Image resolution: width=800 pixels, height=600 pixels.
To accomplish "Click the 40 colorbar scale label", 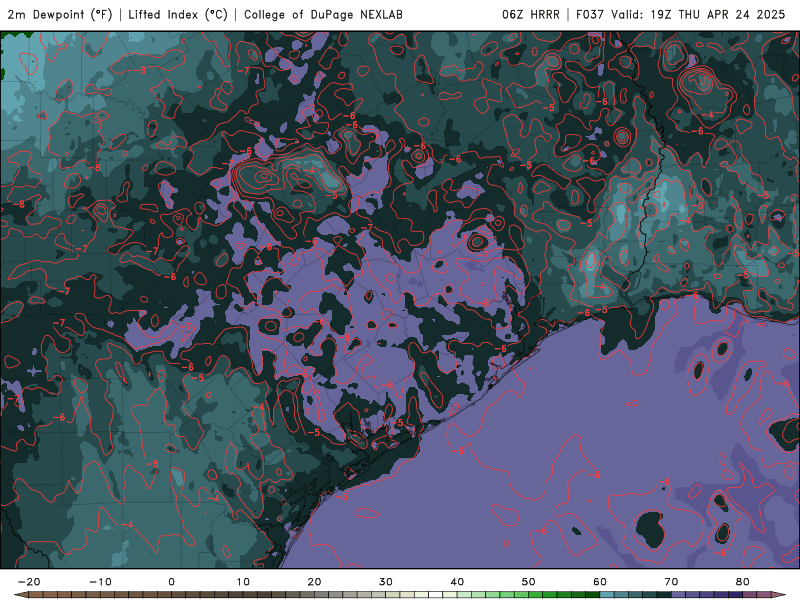I will click(457, 582).
